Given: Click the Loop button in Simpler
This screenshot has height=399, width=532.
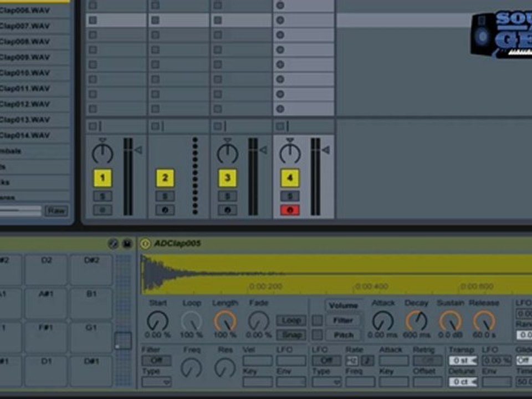Looking at the screenshot, I should 291,320.
